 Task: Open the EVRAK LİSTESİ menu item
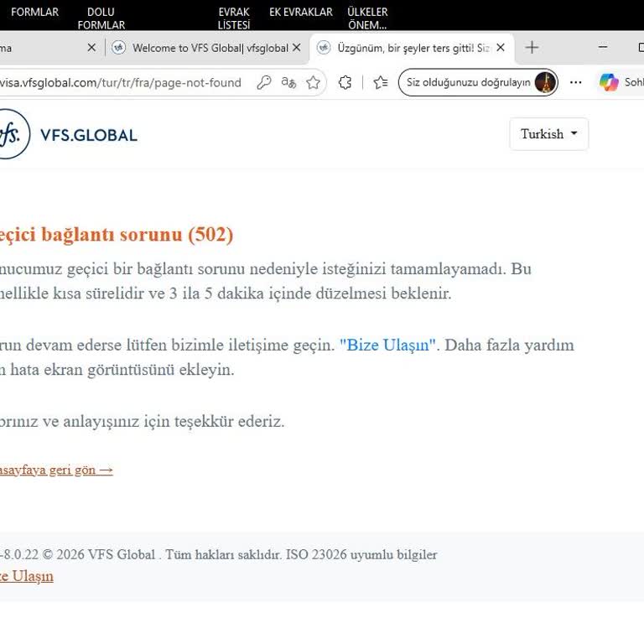point(234,18)
